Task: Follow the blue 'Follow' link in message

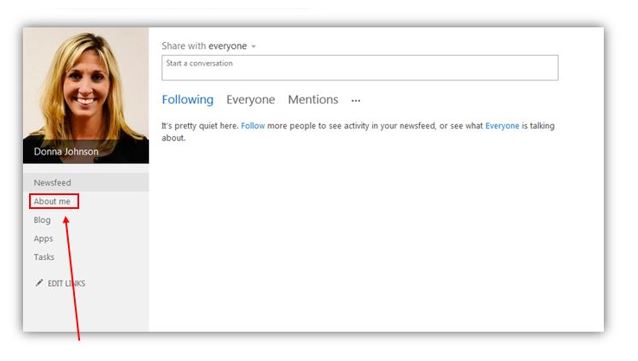Action: pyautogui.click(x=253, y=126)
